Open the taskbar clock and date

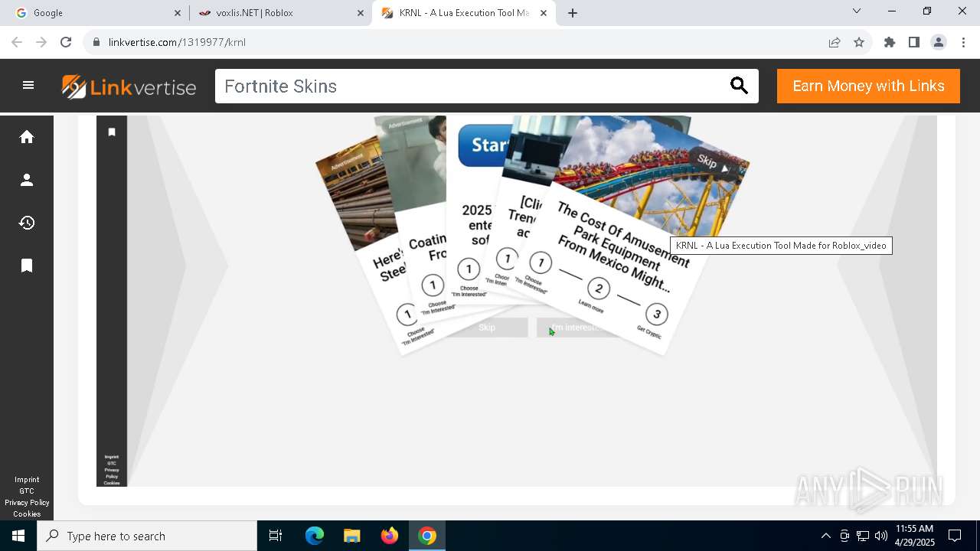915,536
